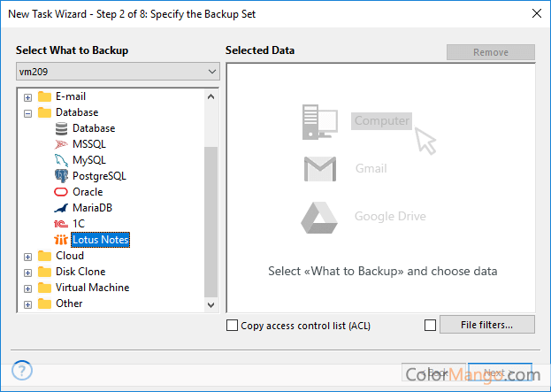Image resolution: width=551 pixels, height=392 pixels.
Task: Click the MariaDB seal icon
Action: tap(61, 208)
